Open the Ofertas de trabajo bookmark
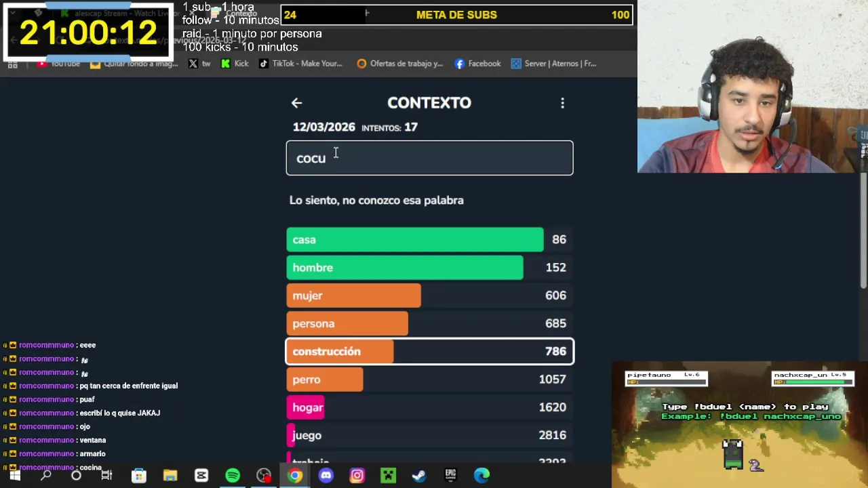 (x=400, y=64)
